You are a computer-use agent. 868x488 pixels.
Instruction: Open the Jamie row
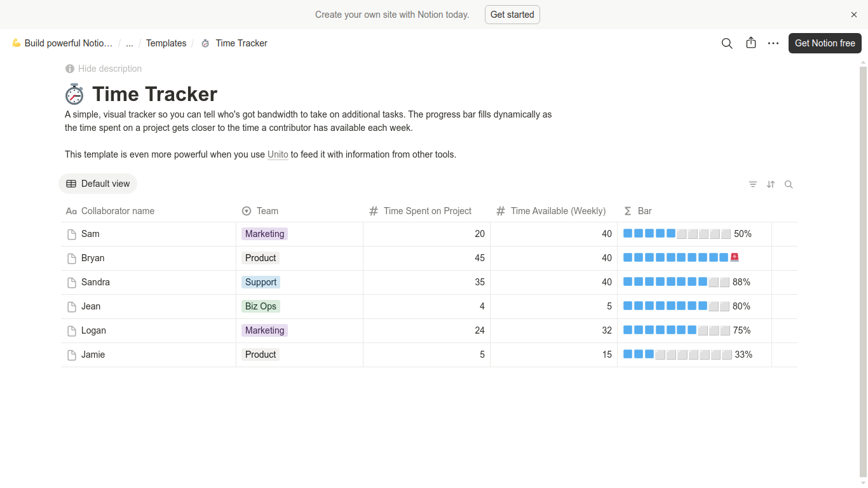tap(429, 355)
